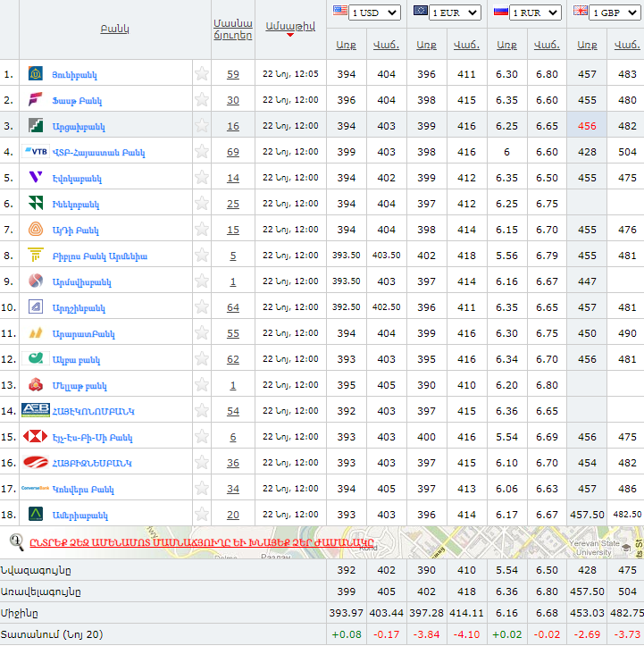This screenshot has width=644, height=646.
Task: Click the AEB logo in row 14
Action: click(36, 411)
